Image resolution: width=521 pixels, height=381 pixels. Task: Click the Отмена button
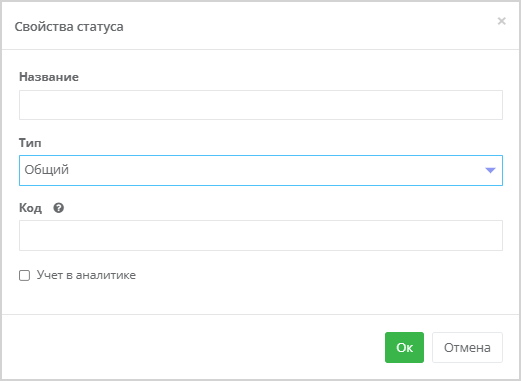[x=467, y=347]
